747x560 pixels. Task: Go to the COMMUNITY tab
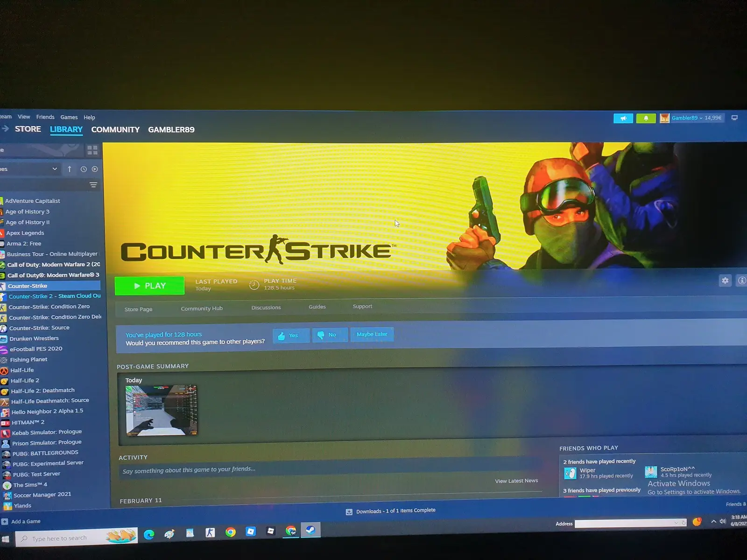[115, 130]
